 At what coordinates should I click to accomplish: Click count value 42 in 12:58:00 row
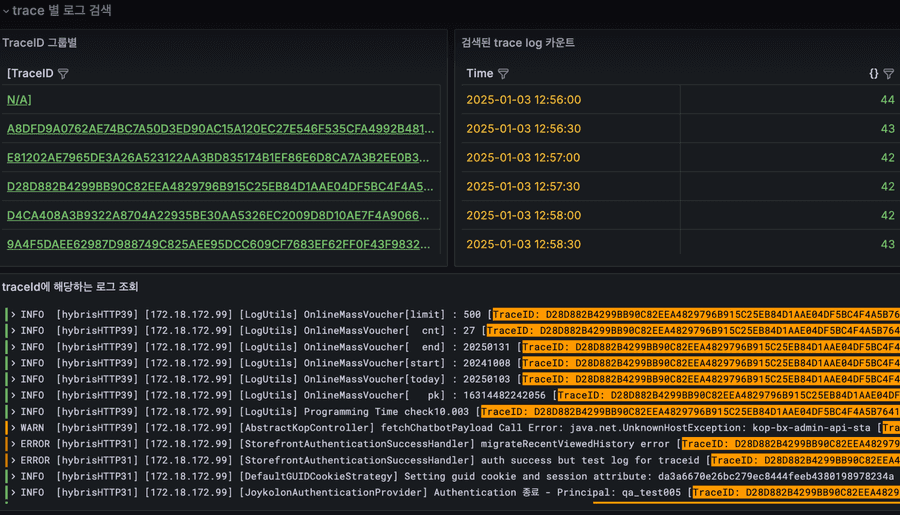887,215
